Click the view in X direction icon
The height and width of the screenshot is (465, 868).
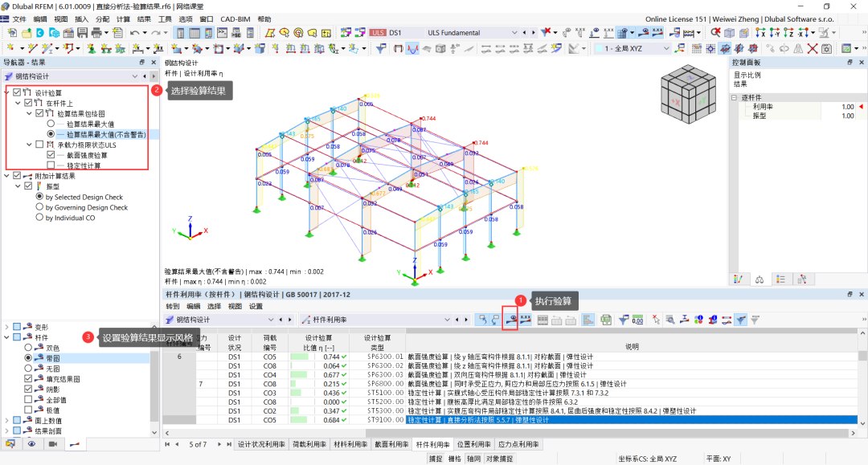click(x=761, y=33)
